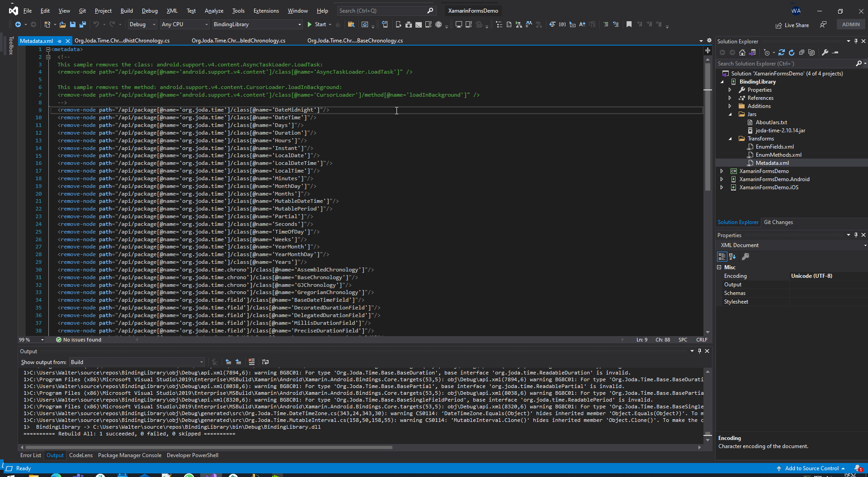This screenshot has height=477, width=868.
Task: Go to Solution Explorer Home view
Action: tap(742, 52)
